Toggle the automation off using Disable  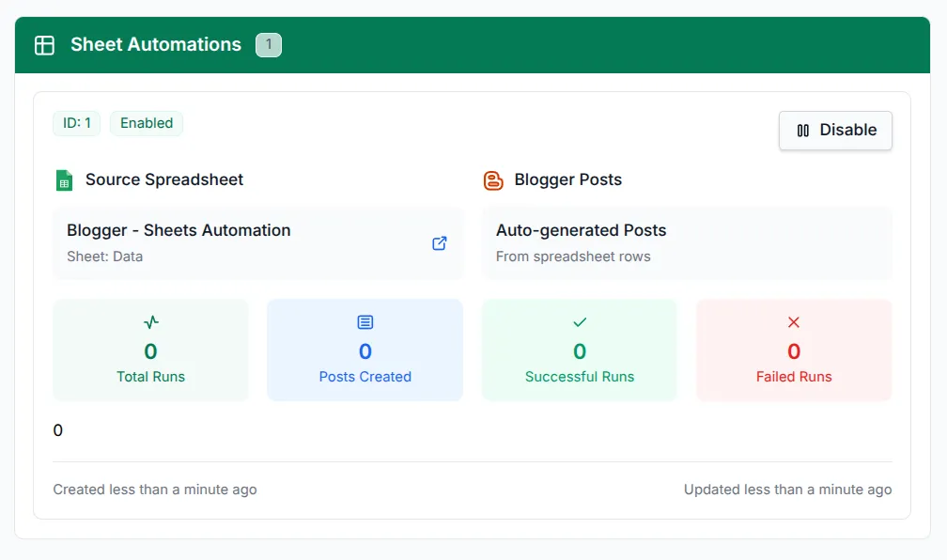tap(835, 131)
